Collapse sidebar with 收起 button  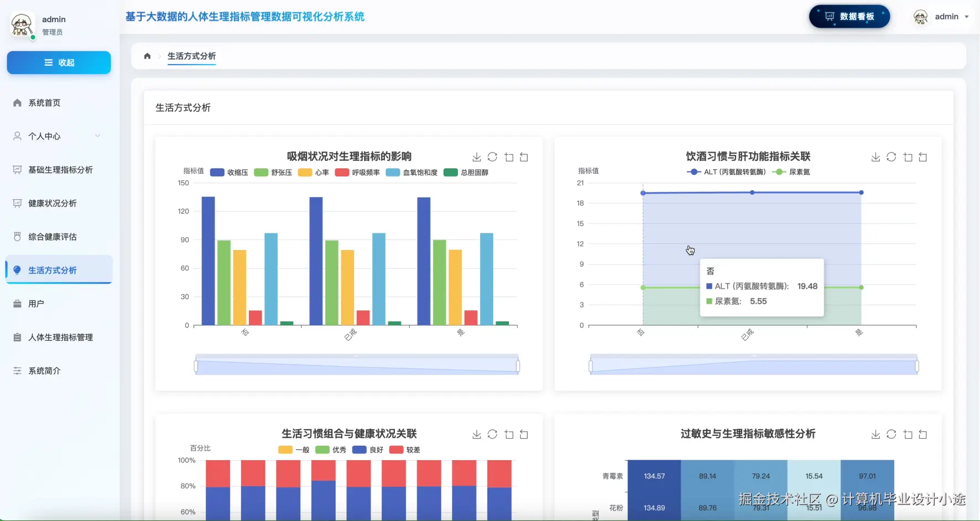click(x=59, y=62)
